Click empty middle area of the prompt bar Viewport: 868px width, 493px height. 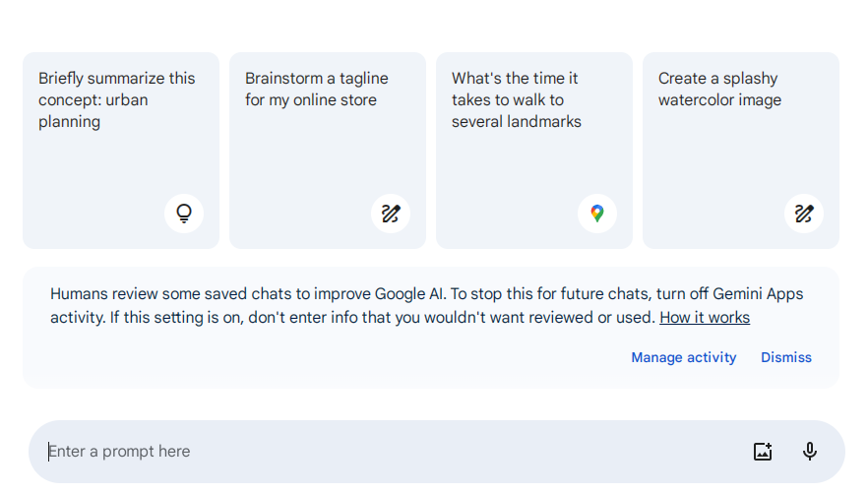443,452
